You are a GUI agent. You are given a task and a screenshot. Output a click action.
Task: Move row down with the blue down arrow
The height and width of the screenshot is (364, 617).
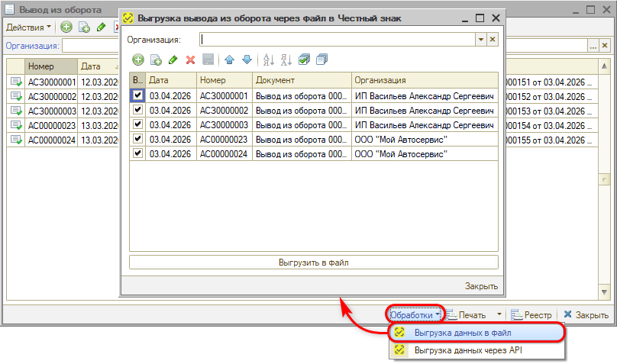coord(246,60)
